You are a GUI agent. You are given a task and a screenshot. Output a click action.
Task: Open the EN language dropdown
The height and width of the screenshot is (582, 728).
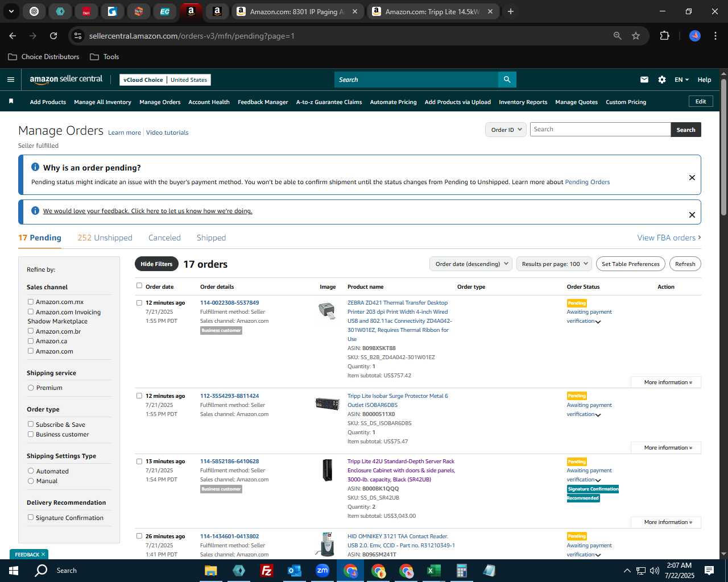coord(681,80)
